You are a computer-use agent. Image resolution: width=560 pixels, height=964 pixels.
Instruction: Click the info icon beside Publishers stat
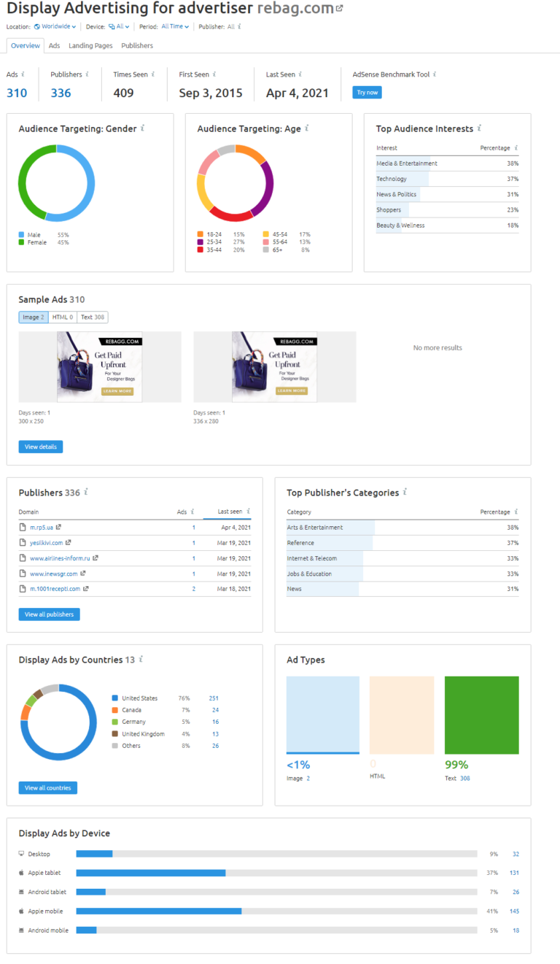point(87,74)
